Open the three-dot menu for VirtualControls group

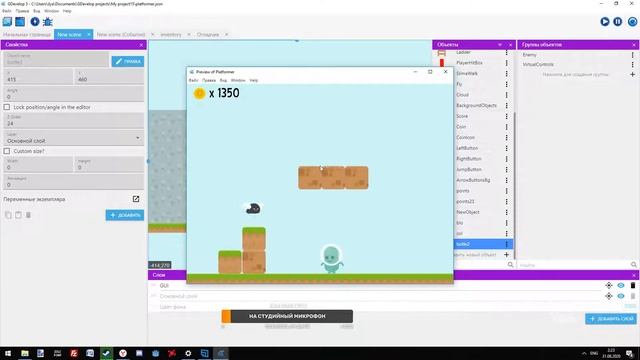[633, 64]
